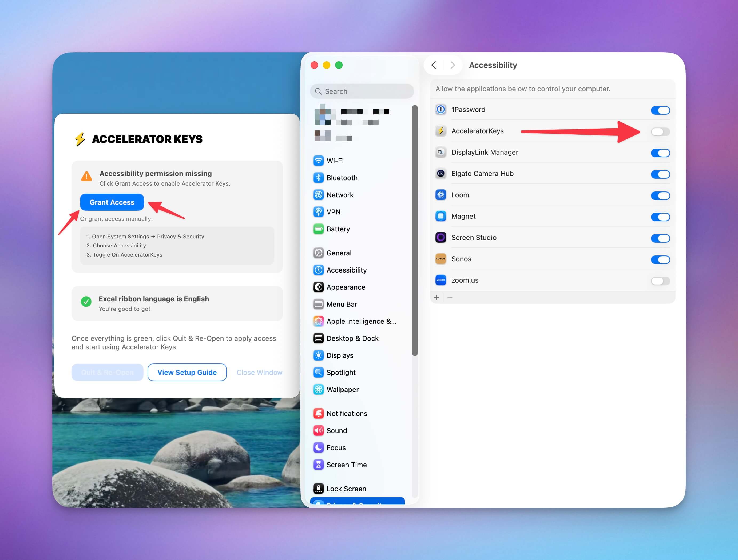Open Bluetooth settings via its icon

318,178
